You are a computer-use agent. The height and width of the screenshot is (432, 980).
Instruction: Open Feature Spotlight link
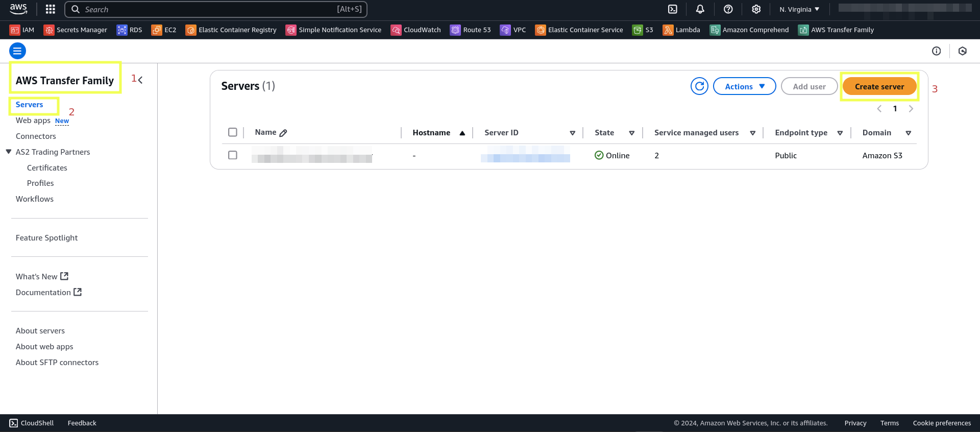[x=46, y=238]
